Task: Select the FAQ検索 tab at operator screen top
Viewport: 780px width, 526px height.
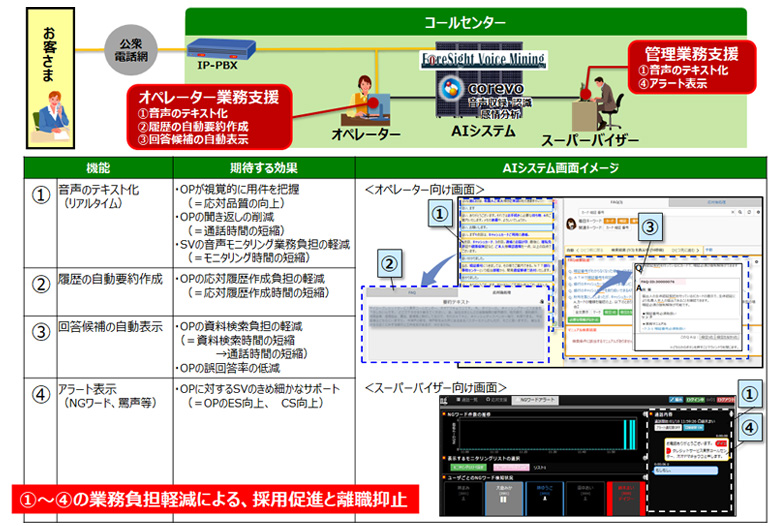Action: point(616,202)
